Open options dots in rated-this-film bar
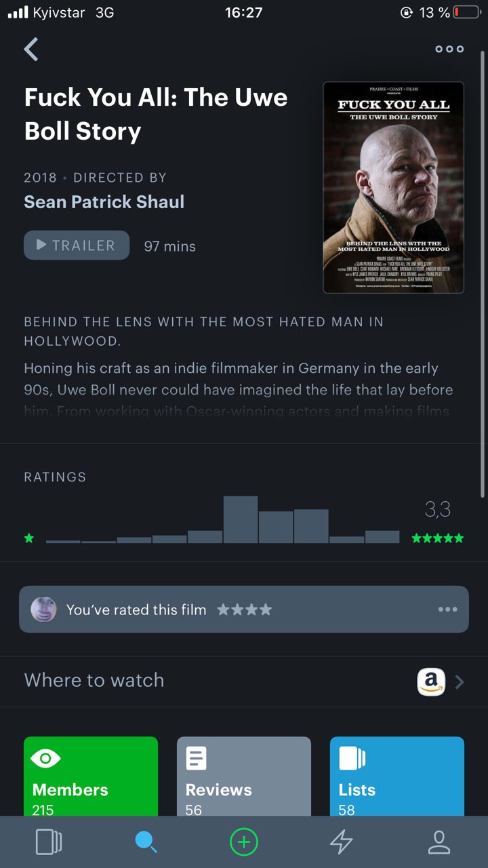Screen dimensions: 488x868 [447, 610]
